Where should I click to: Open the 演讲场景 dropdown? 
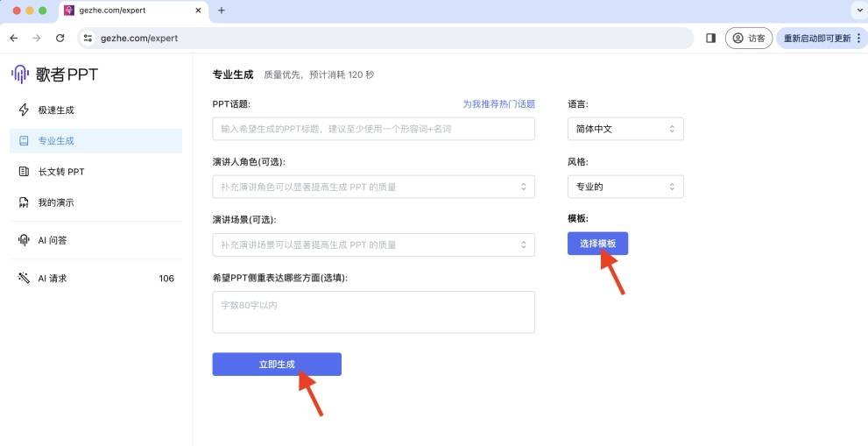tap(374, 244)
